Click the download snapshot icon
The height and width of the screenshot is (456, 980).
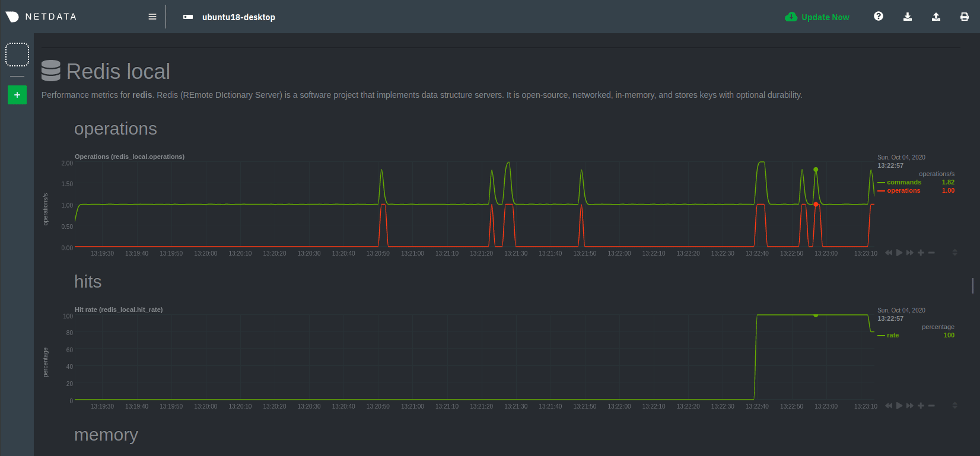point(907,17)
